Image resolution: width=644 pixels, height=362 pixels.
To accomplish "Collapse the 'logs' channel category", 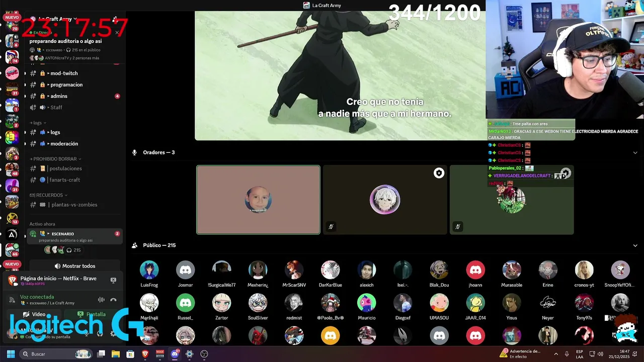I will pos(38,123).
